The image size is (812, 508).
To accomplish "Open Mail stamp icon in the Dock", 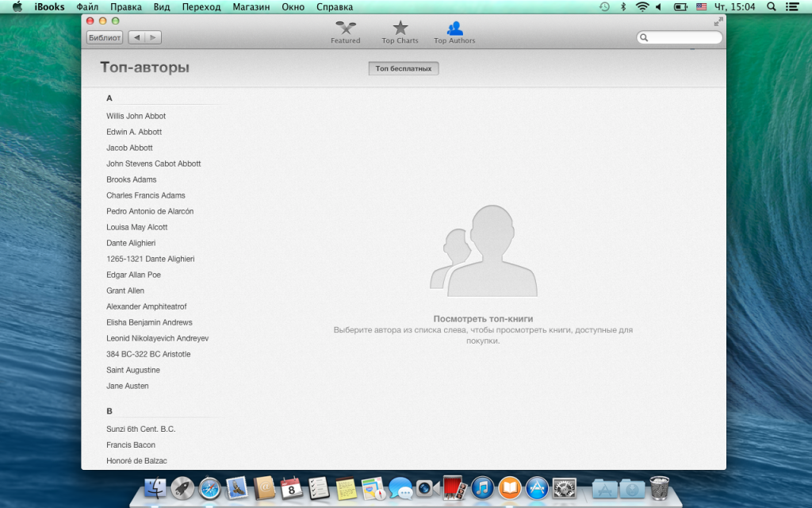I will click(236, 488).
